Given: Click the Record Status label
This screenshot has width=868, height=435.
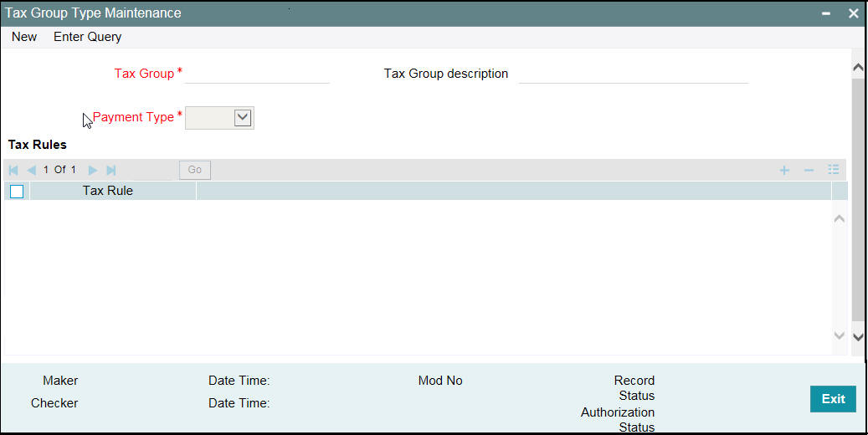Looking at the screenshot, I should coord(634,388).
